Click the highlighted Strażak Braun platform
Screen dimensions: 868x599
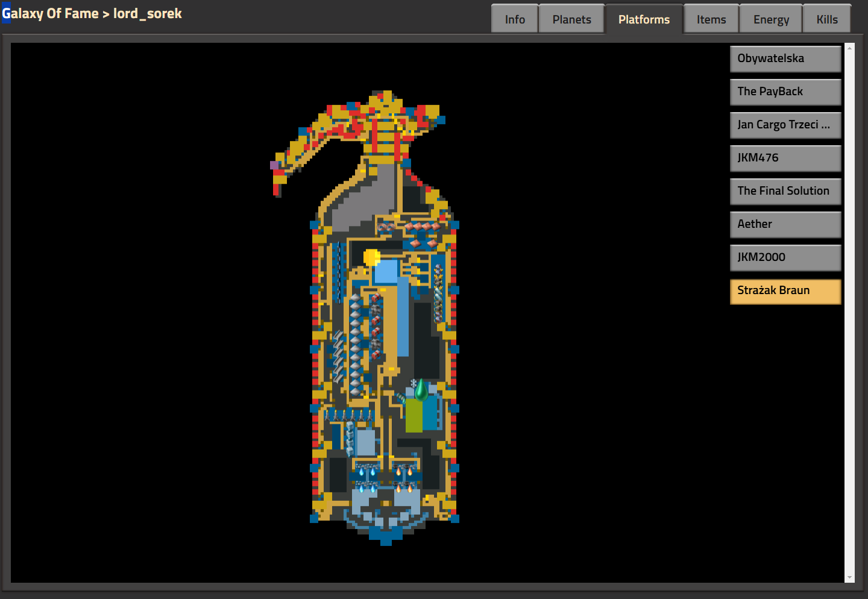785,291
